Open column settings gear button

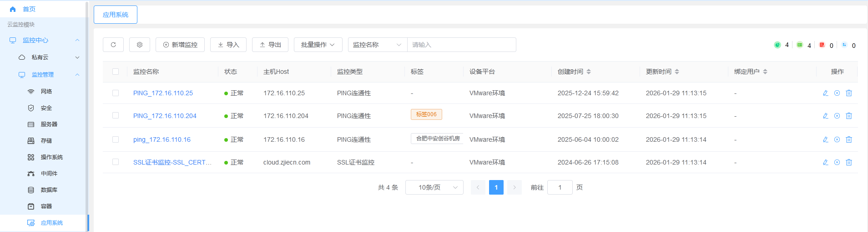click(140, 45)
